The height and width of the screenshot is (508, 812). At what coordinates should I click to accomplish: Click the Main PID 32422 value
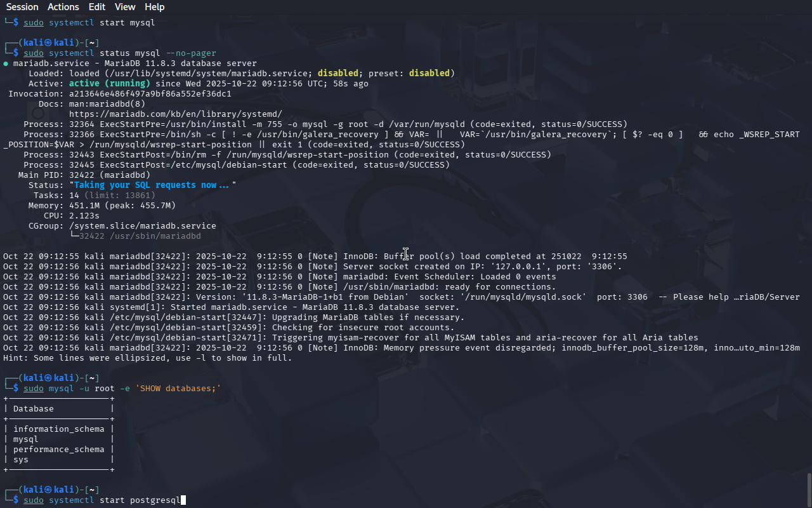(x=84, y=175)
